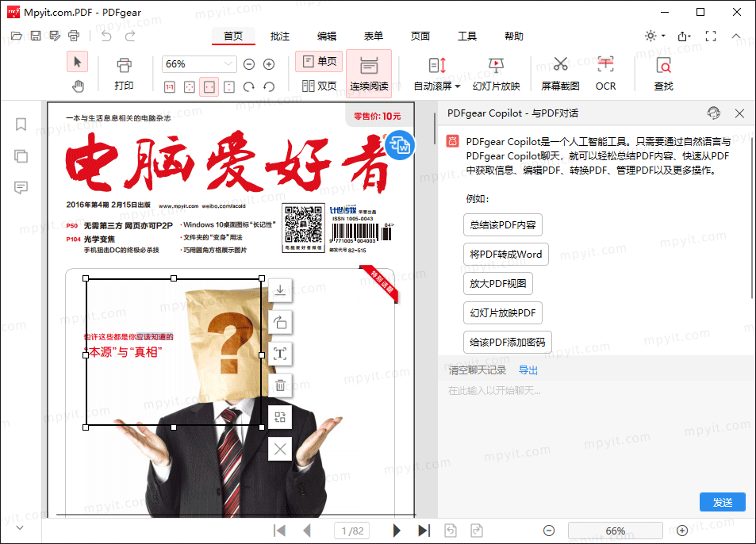Switch to 编辑 tab

[327, 36]
